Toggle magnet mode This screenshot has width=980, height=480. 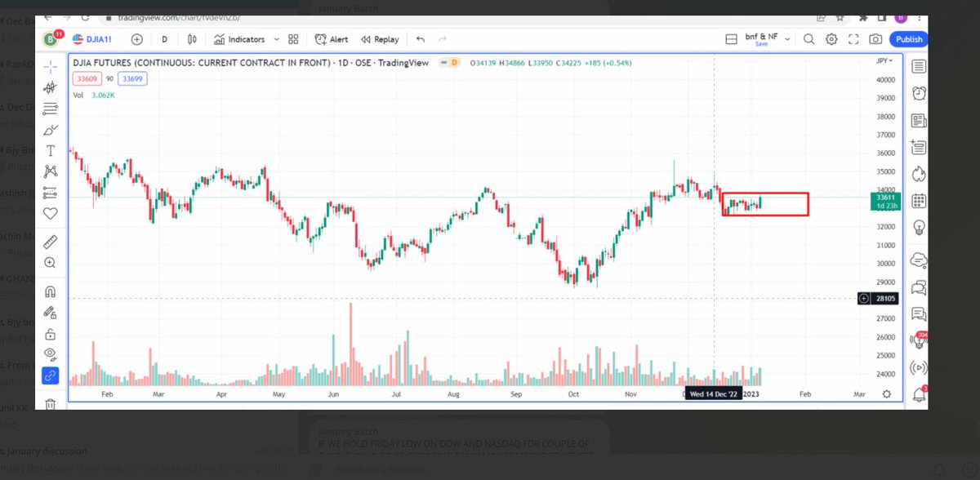pyautogui.click(x=51, y=291)
